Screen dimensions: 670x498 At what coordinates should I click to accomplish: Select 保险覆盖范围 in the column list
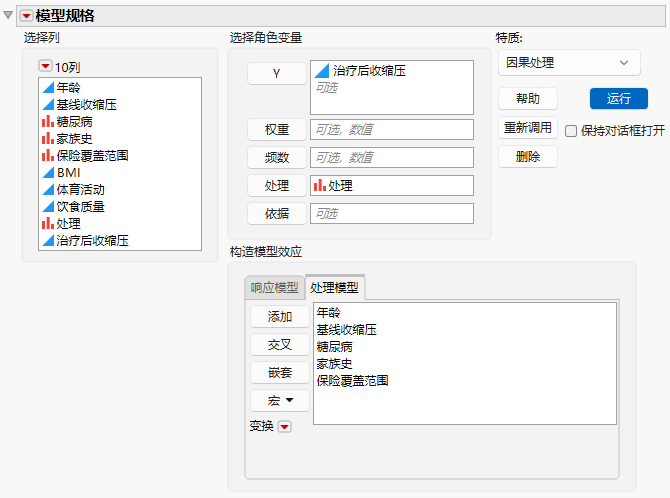(x=92, y=156)
